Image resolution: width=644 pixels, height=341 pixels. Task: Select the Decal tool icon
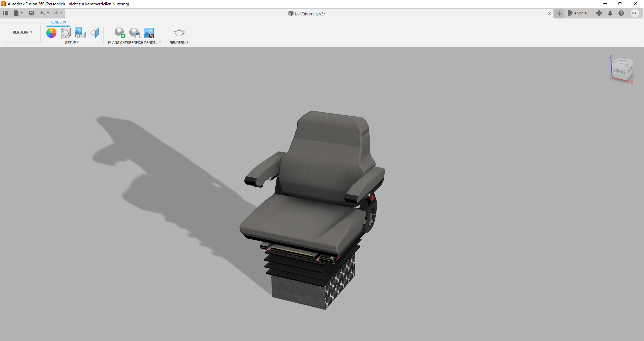click(80, 33)
